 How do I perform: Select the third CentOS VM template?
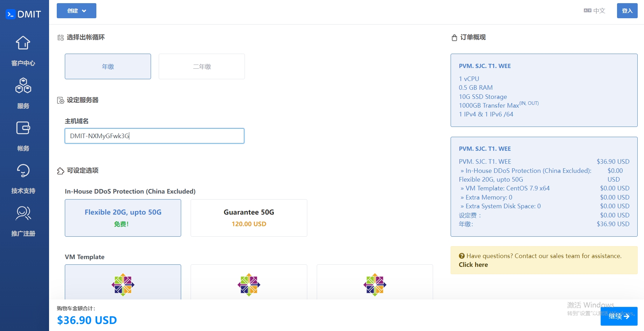pos(375,282)
